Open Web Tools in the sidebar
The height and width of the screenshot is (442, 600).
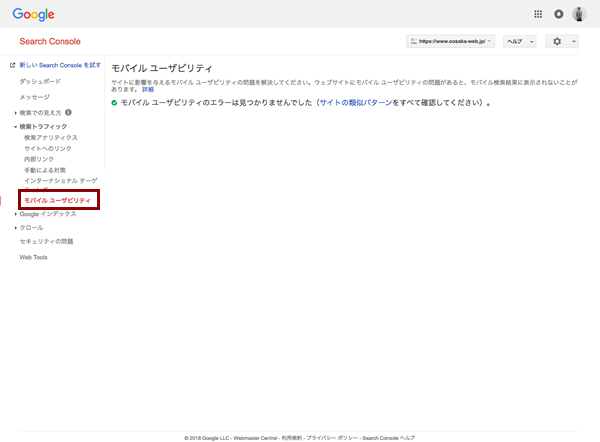(x=33, y=257)
